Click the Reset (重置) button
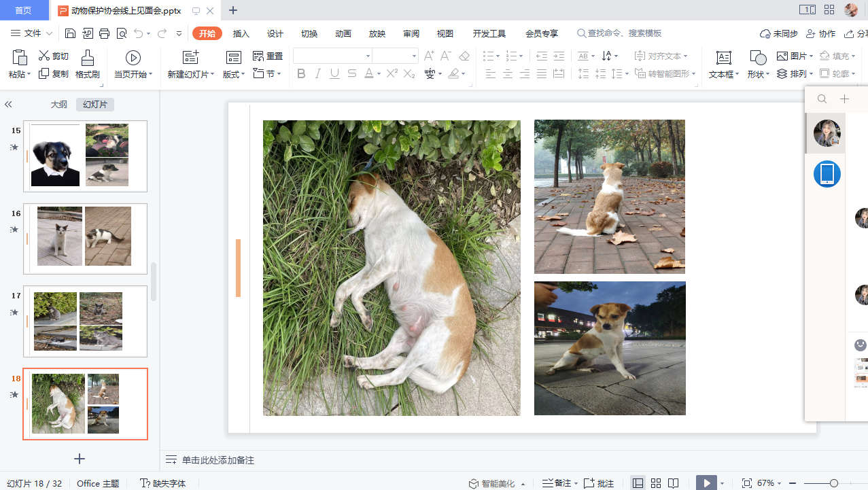This screenshot has height=490, width=868. pos(268,56)
